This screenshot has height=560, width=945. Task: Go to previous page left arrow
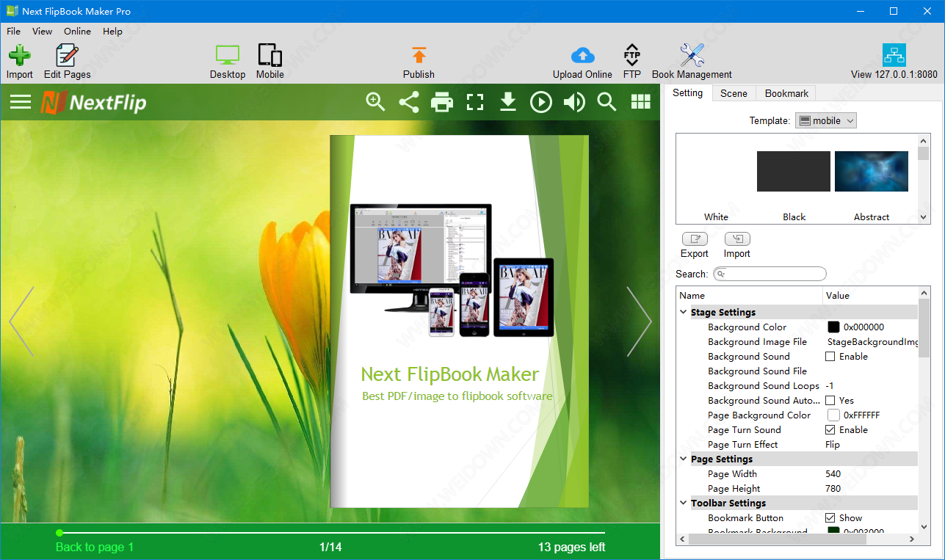21,321
